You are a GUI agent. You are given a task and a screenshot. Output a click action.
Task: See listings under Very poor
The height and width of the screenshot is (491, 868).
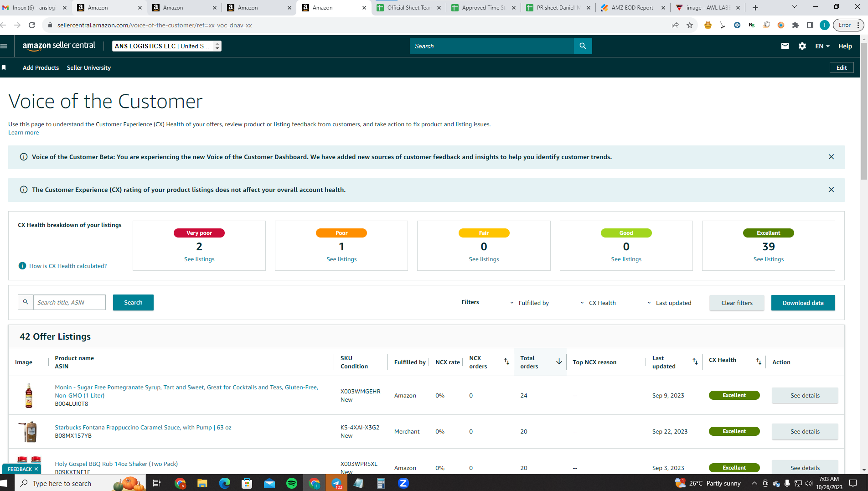[199, 259]
